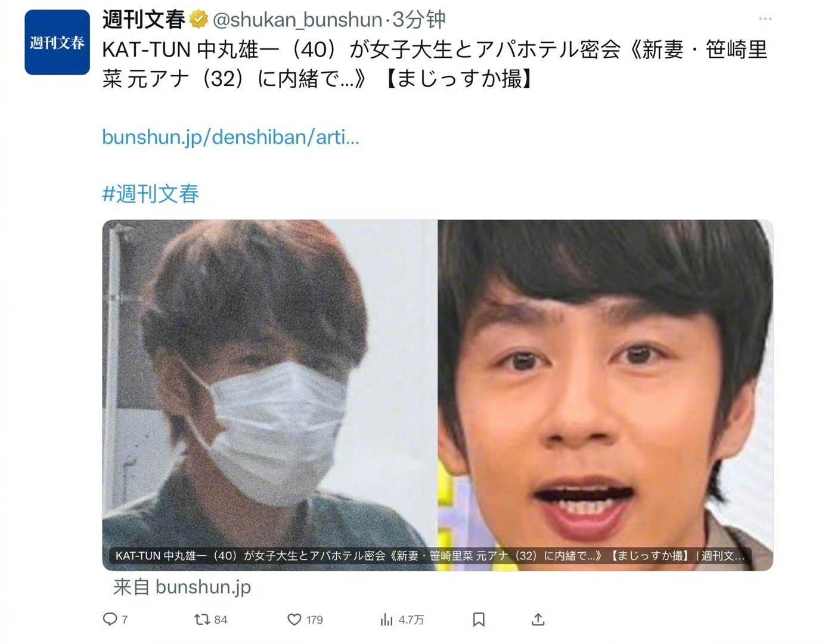
Task: Open the view analytics bar chart icon
Action: point(386,620)
